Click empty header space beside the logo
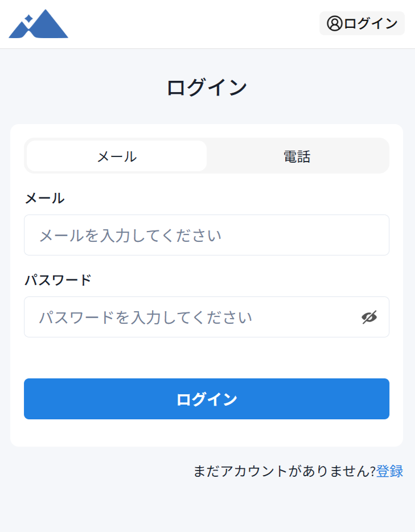The image size is (415, 532). click(194, 24)
